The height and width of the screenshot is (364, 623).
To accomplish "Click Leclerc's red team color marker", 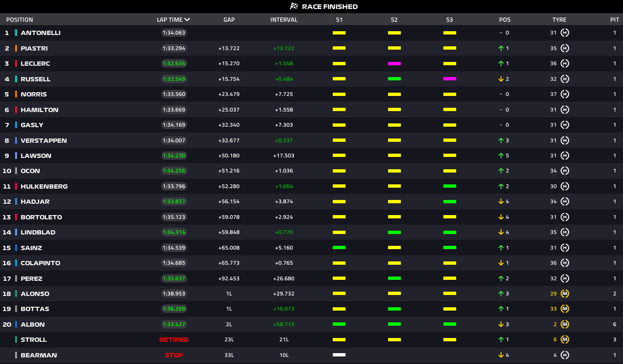I will point(16,63).
